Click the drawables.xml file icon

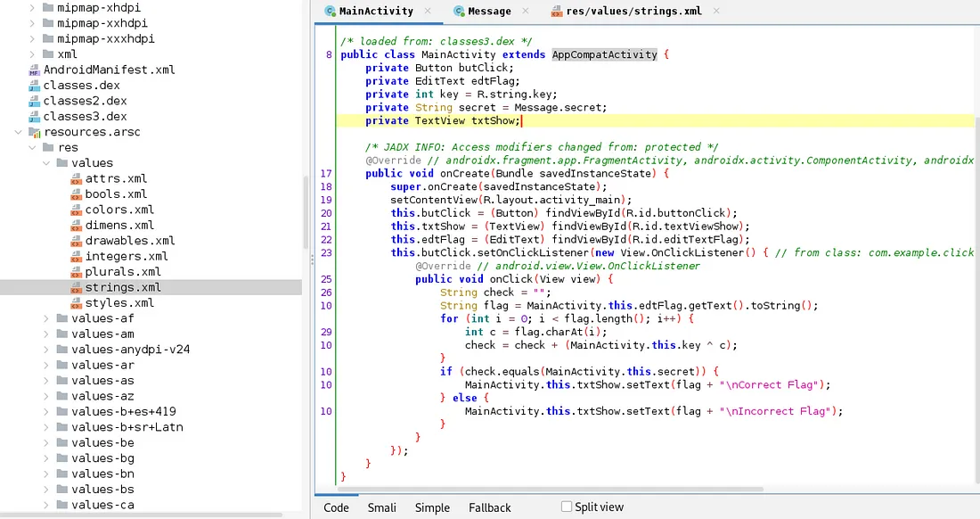click(x=77, y=242)
